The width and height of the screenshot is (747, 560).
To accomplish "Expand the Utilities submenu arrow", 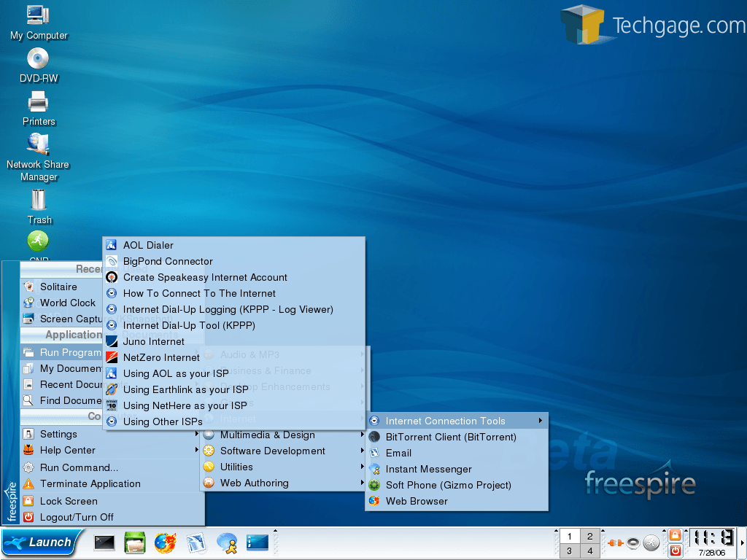I will 362,467.
